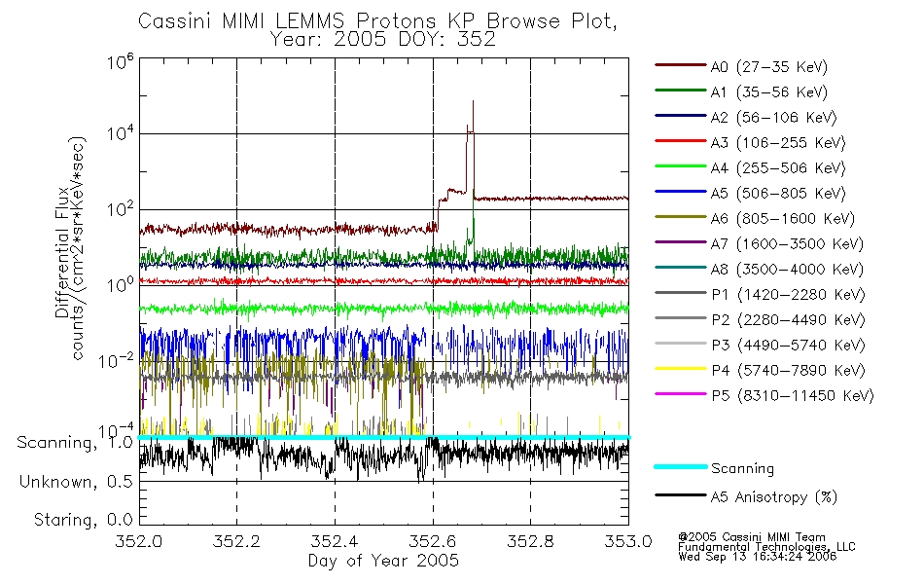924x584 pixels.
Task: Click the Scanning legend label
Action: click(x=742, y=469)
